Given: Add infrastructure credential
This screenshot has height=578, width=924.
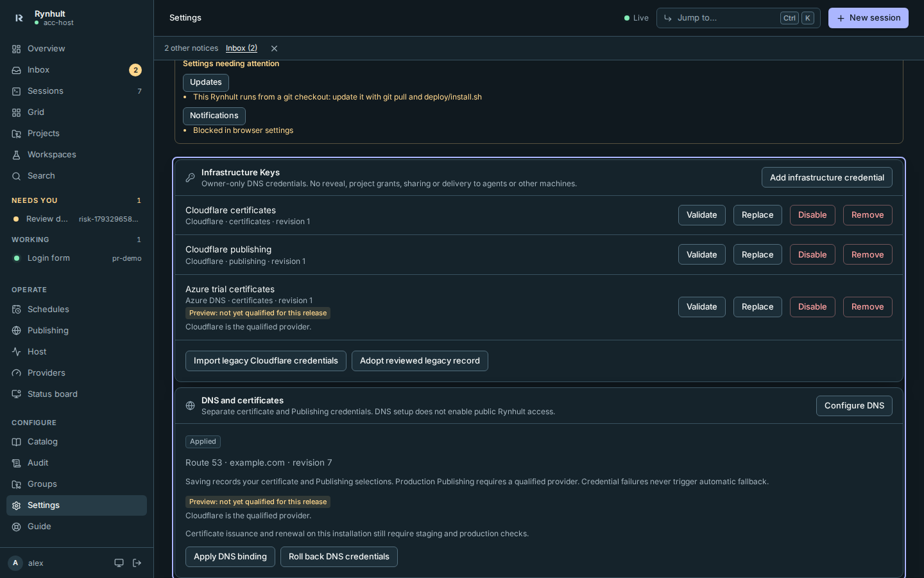Looking at the screenshot, I should point(827,178).
